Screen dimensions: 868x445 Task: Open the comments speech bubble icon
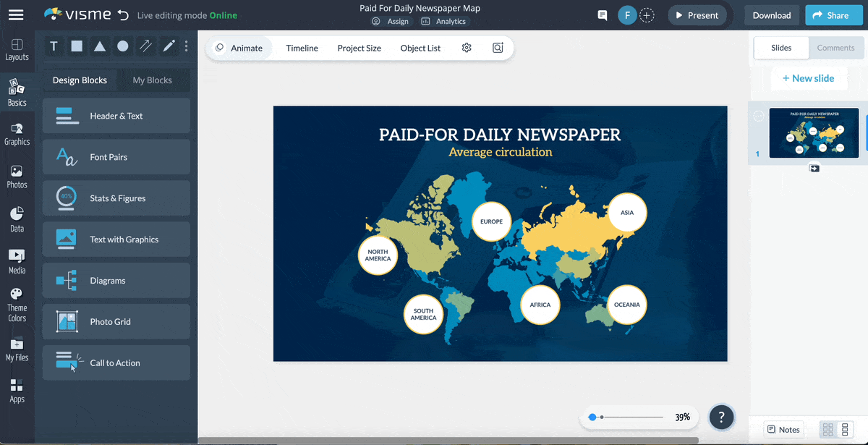(x=602, y=15)
